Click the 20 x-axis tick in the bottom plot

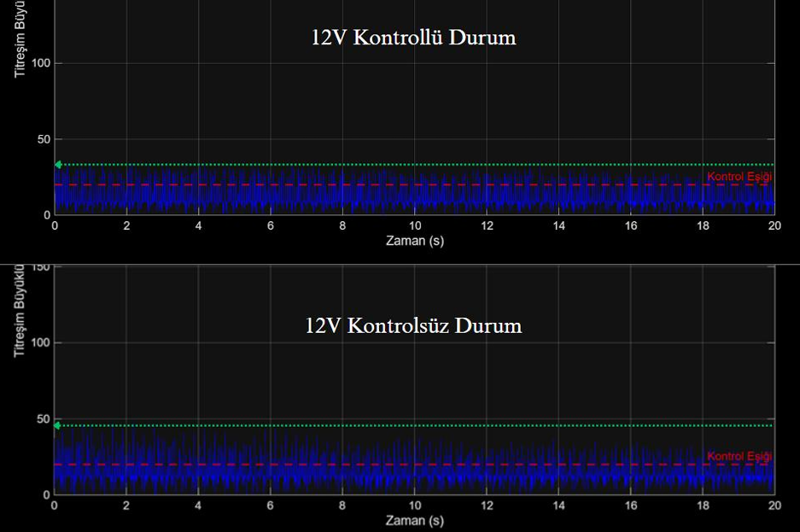(774, 506)
